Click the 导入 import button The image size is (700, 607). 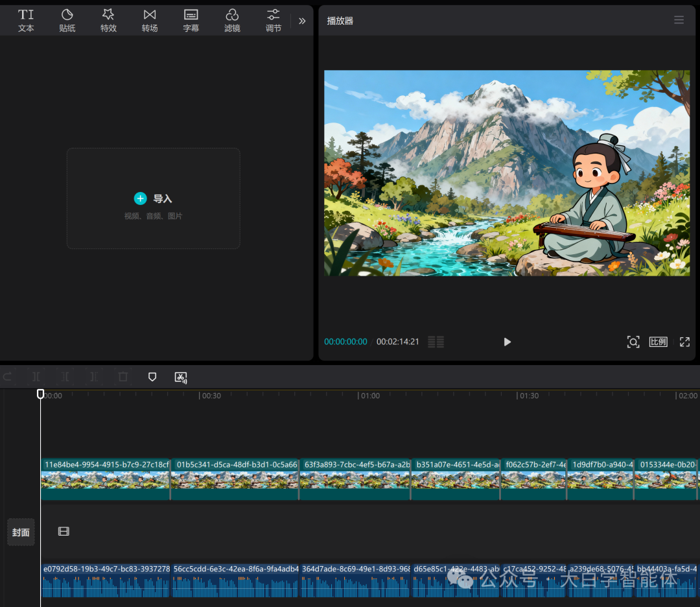click(153, 198)
